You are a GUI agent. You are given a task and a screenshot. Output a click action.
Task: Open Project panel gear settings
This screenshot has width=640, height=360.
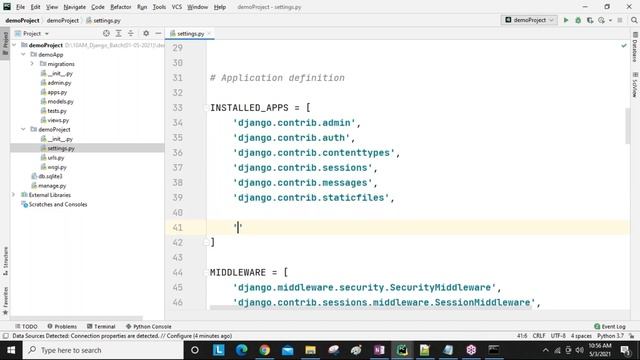click(146, 33)
